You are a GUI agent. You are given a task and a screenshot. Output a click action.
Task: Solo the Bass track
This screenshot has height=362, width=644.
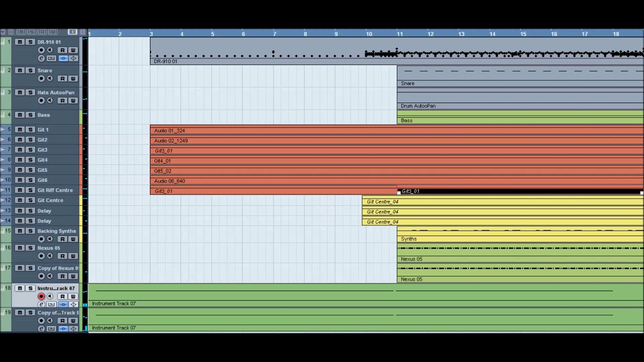point(30,115)
